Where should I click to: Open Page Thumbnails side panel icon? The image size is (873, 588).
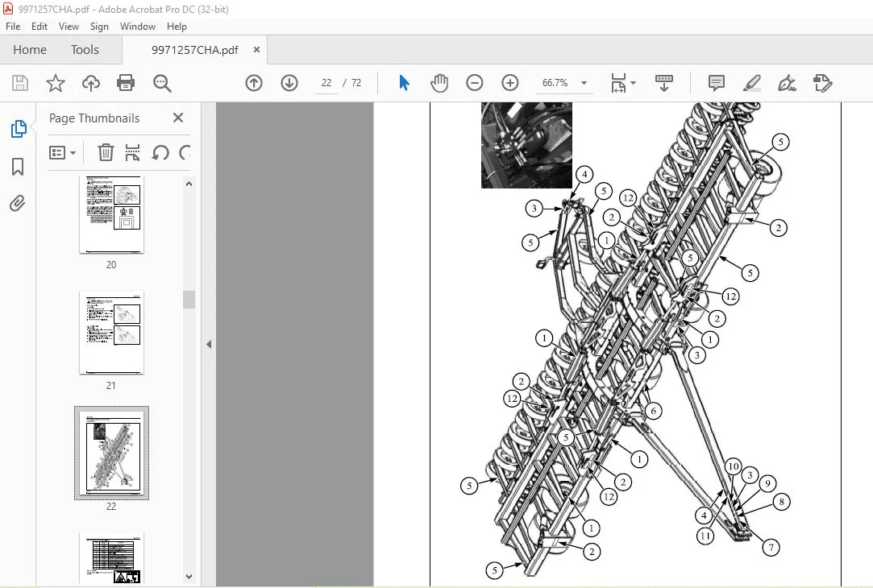(18, 129)
